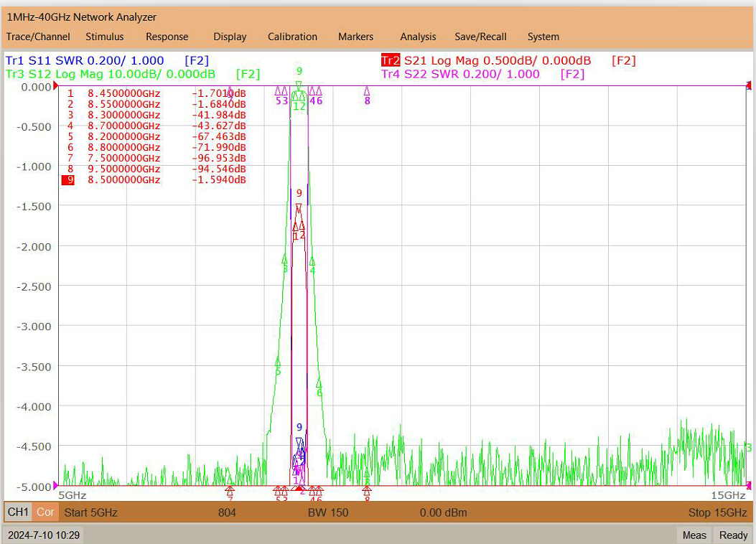Viewport: 756px width, 544px height.
Task: Select marker 1 row at 8.45 GHz
Action: tap(157, 93)
